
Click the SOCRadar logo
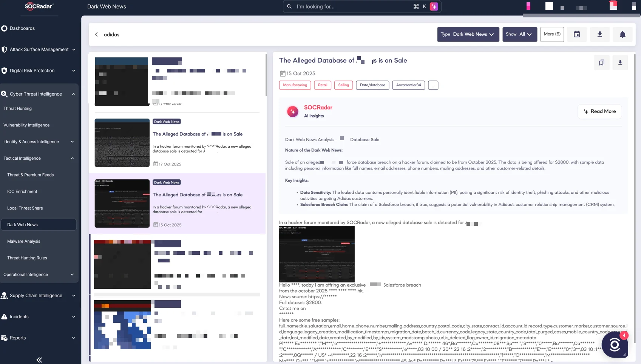click(x=39, y=6)
